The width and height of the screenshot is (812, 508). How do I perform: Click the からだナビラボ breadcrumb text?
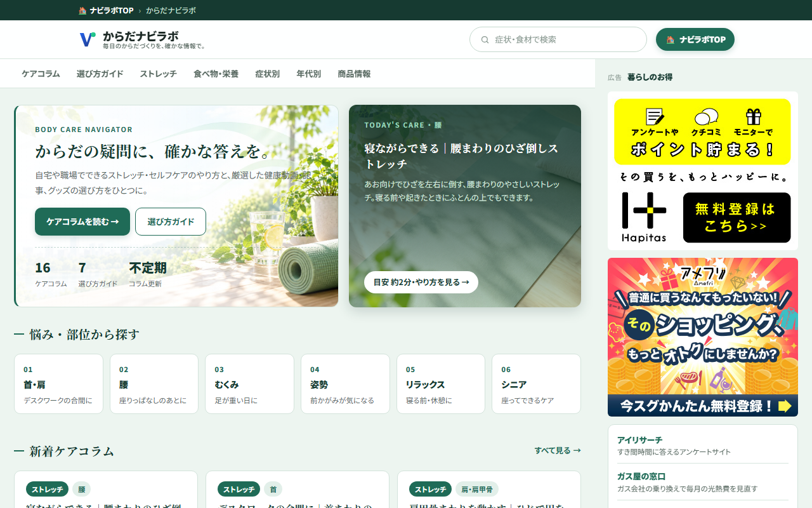(171, 10)
